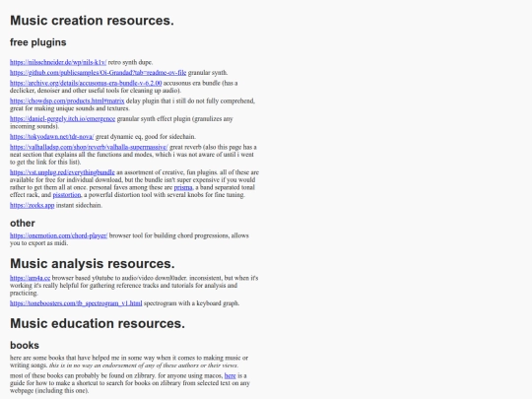Image resolution: width=532 pixels, height=399 pixels.
Task: Visit the am4a.cc downloader link
Action: (30, 278)
